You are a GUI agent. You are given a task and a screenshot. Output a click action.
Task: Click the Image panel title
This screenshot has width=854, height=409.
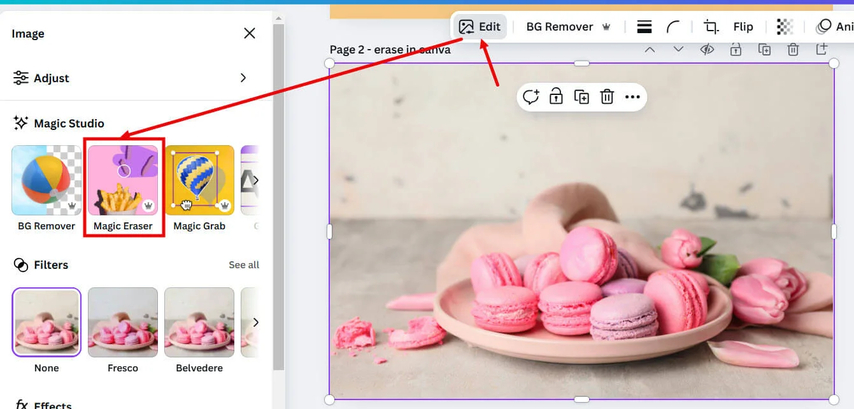coord(28,34)
